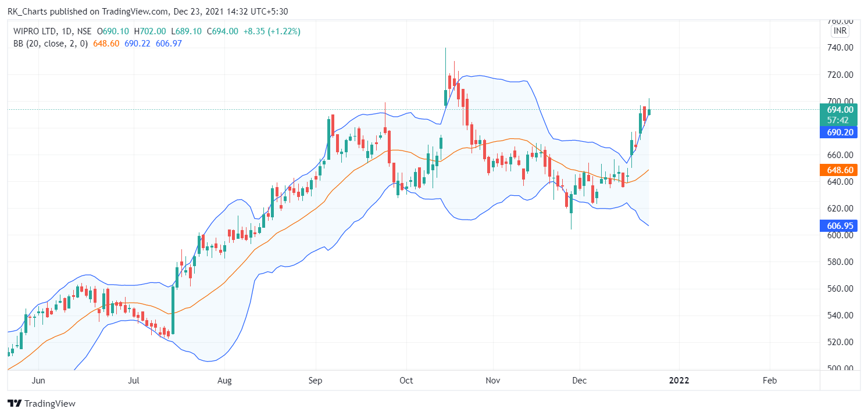Click the BB (20, close, 2, 0) indicator label

[50, 44]
